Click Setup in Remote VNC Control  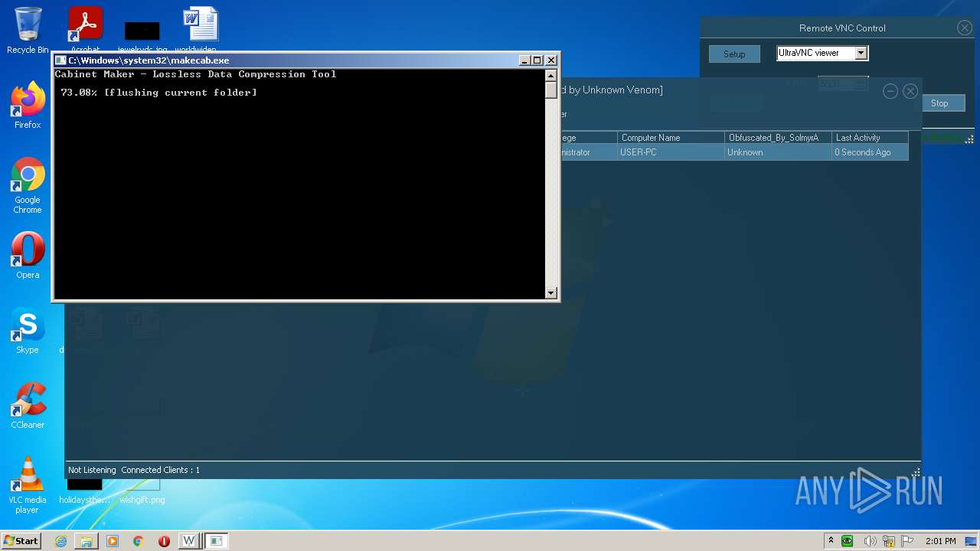(x=734, y=54)
